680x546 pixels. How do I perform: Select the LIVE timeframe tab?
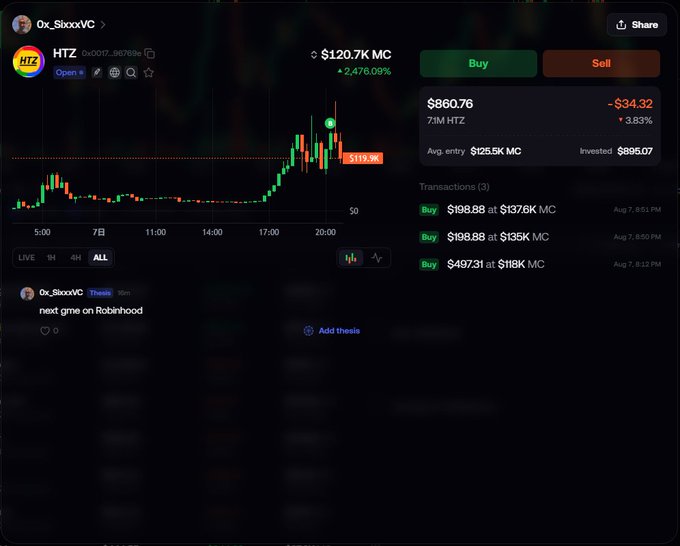[x=26, y=258]
